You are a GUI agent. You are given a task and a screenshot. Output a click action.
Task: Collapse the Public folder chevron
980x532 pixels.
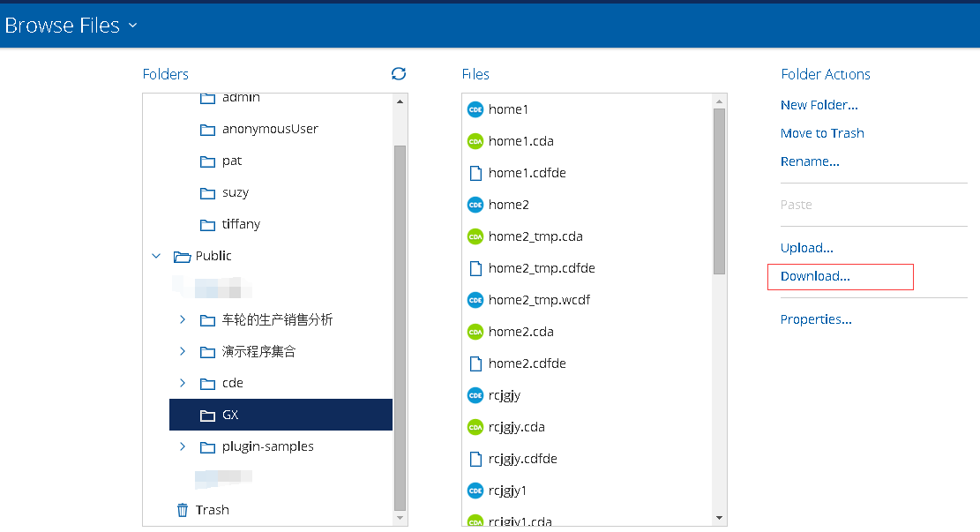(156, 256)
